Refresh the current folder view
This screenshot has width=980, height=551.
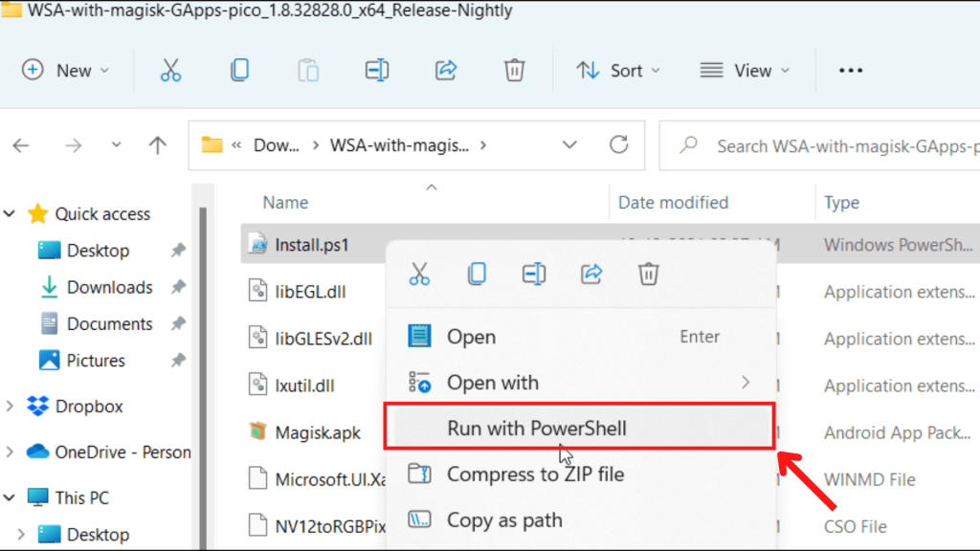(619, 145)
